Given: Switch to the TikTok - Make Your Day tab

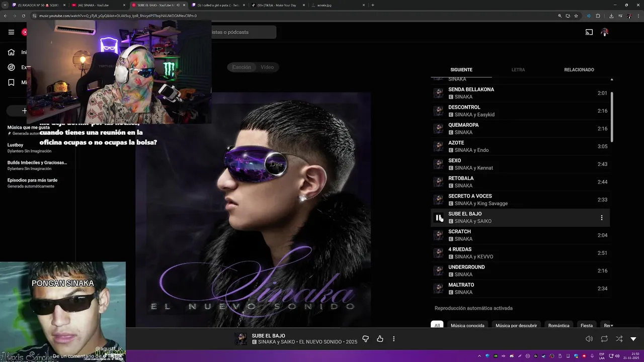Looking at the screenshot, I should point(278,5).
